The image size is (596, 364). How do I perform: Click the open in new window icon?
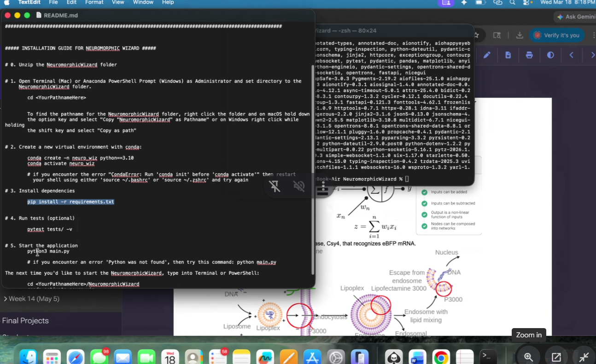(556, 357)
